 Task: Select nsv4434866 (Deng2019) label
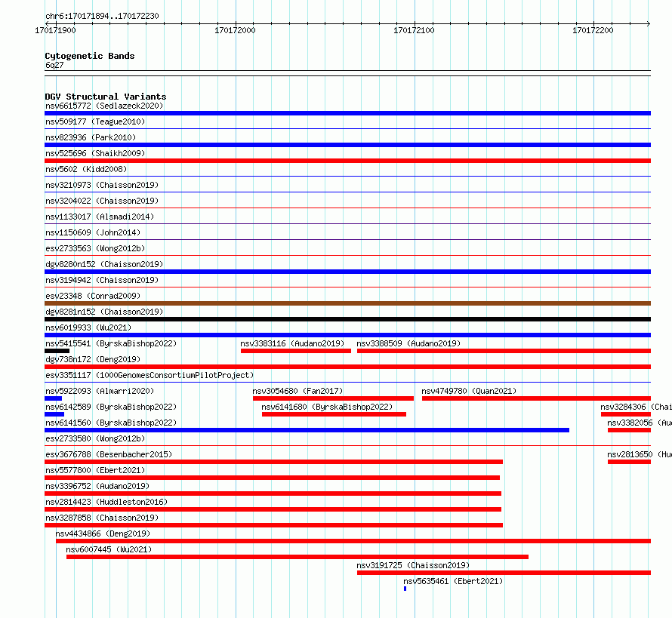103,533
